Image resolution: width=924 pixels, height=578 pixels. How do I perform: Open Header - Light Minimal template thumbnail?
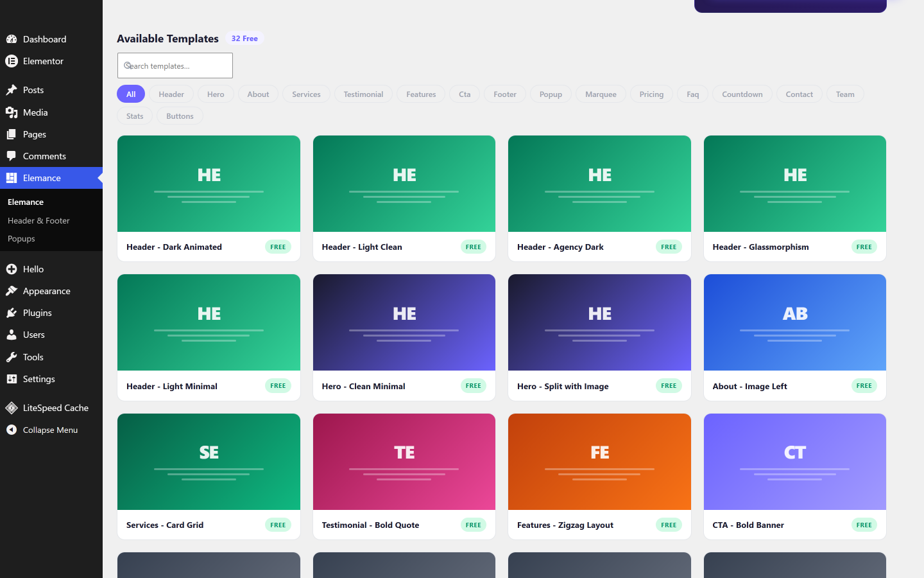click(x=209, y=322)
